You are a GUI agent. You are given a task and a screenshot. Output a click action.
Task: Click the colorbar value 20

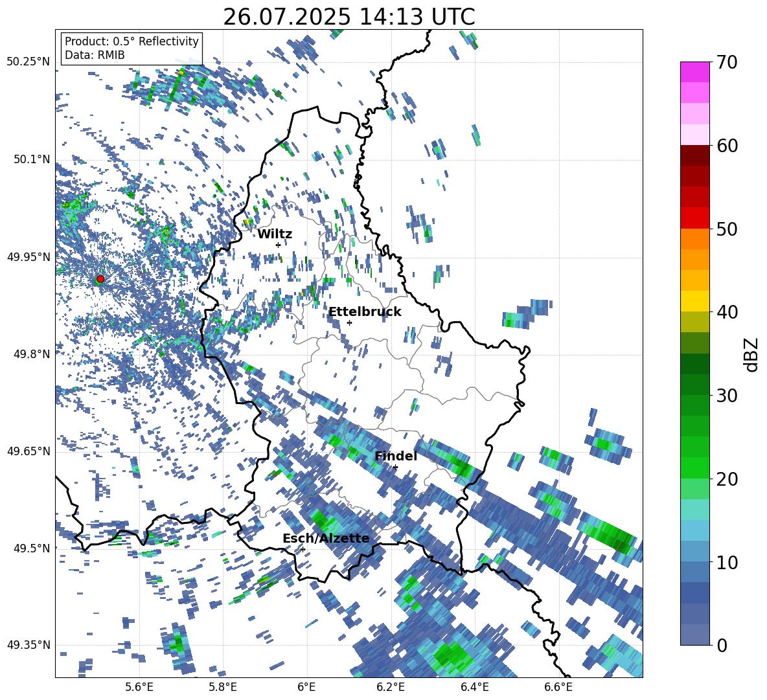click(727, 479)
